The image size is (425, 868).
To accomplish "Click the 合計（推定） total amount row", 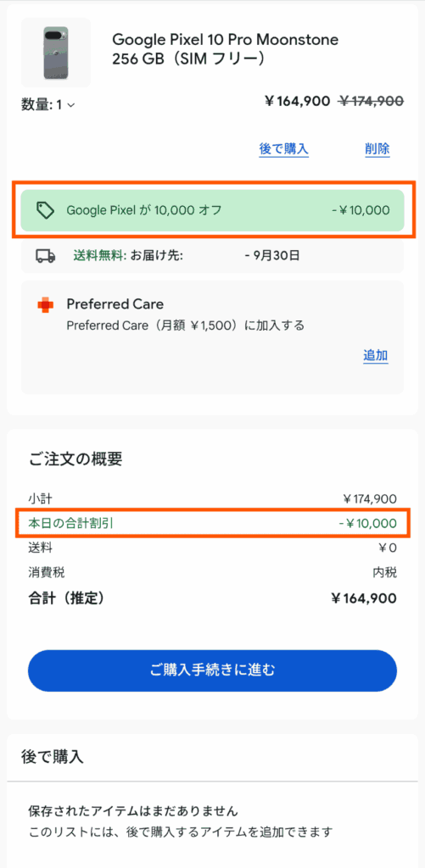I will pos(212,598).
